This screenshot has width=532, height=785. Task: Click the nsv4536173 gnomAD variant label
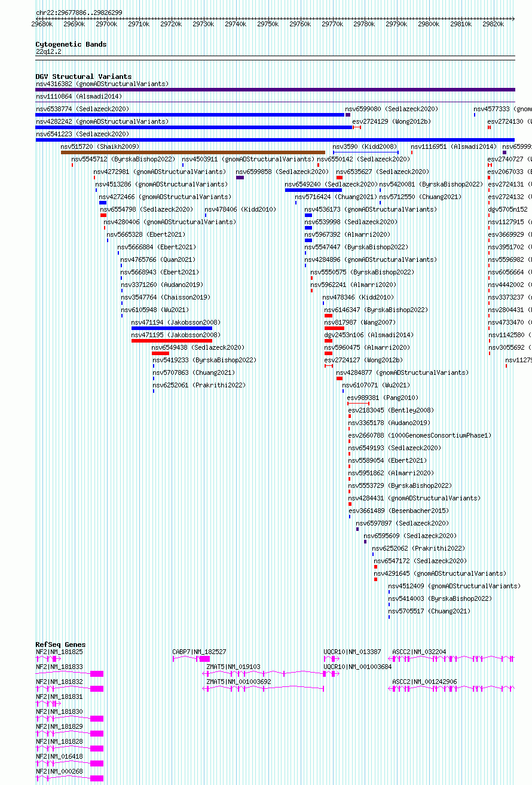pyautogui.click(x=371, y=209)
